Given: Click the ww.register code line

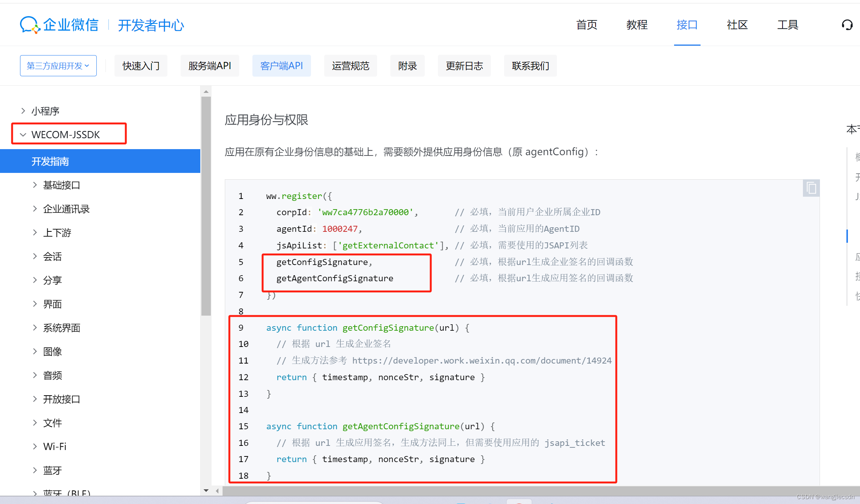Looking at the screenshot, I should pos(299,196).
